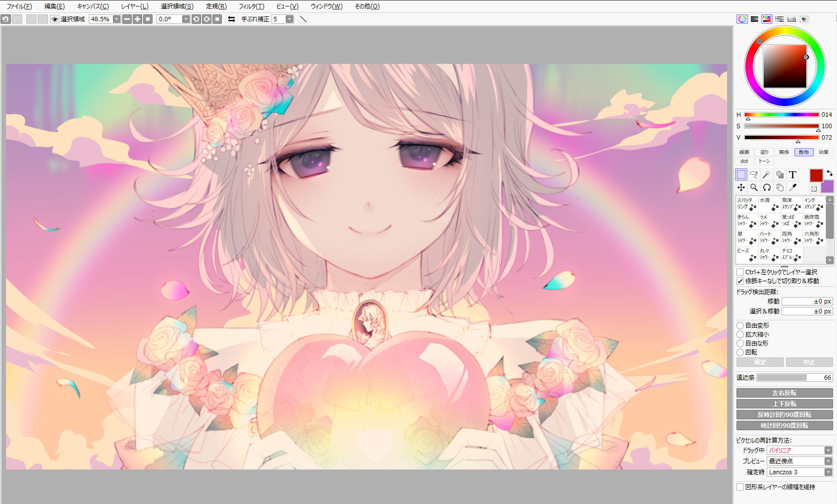The height and width of the screenshot is (504, 837).
Task: Open the 編集 menu
Action: pos(54,6)
